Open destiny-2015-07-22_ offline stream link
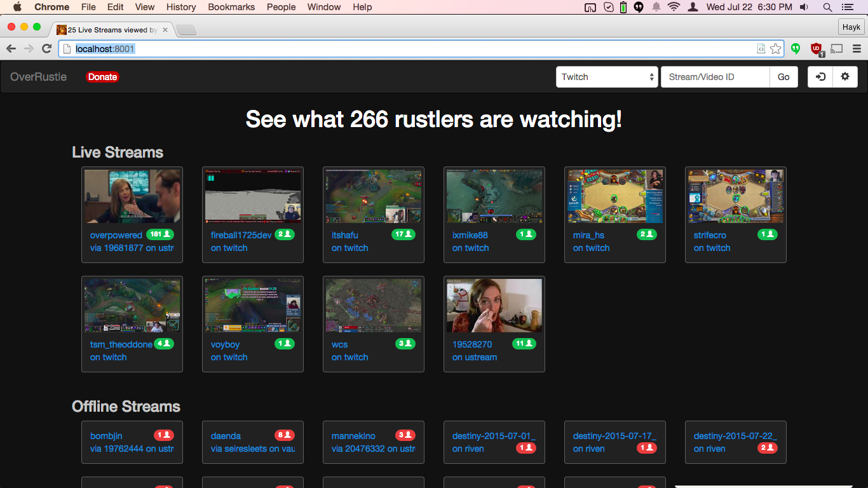 point(735,436)
